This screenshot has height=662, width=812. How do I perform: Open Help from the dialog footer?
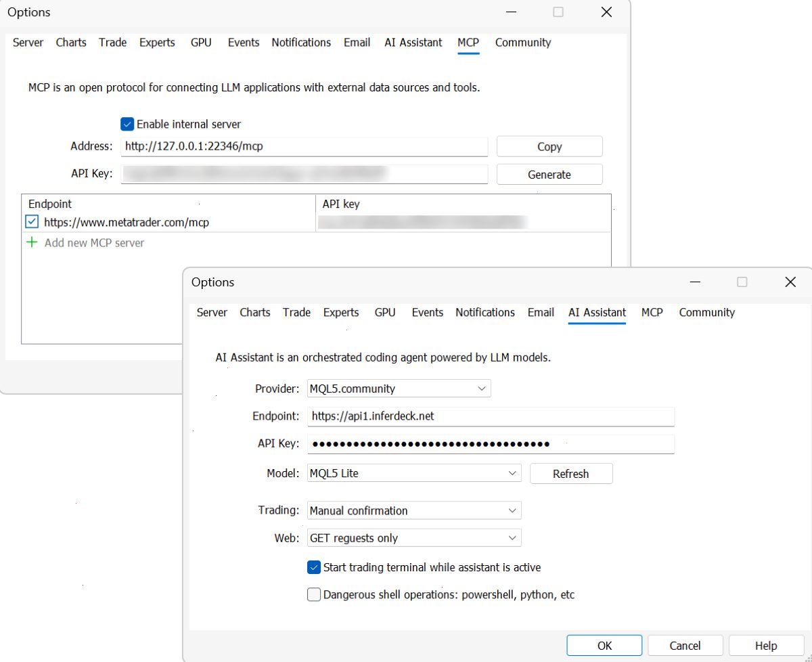point(766,645)
